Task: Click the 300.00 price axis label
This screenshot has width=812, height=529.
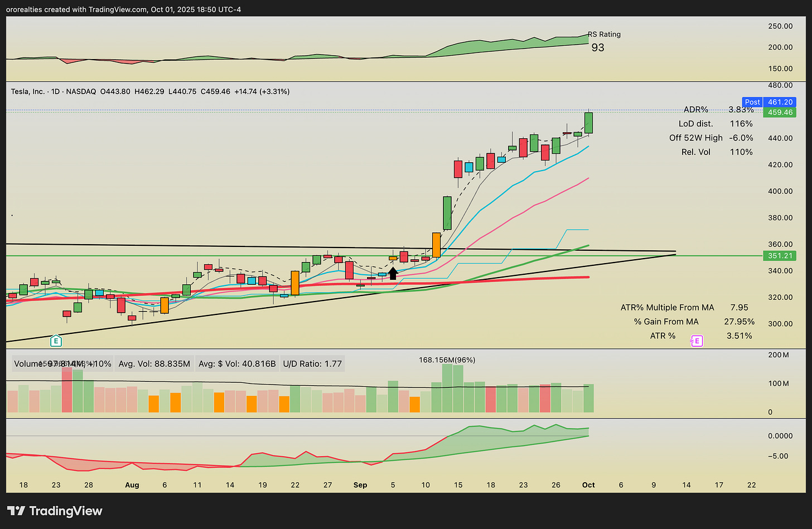Action: 780,324
